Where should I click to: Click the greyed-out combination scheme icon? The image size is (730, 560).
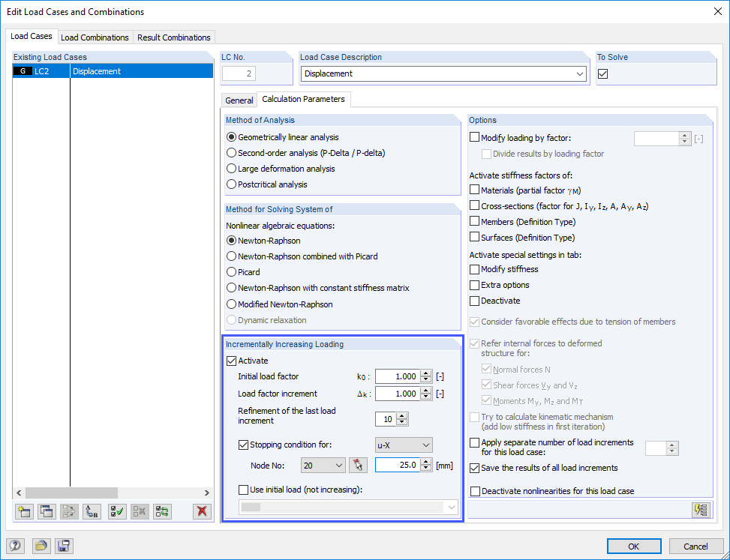point(69,511)
